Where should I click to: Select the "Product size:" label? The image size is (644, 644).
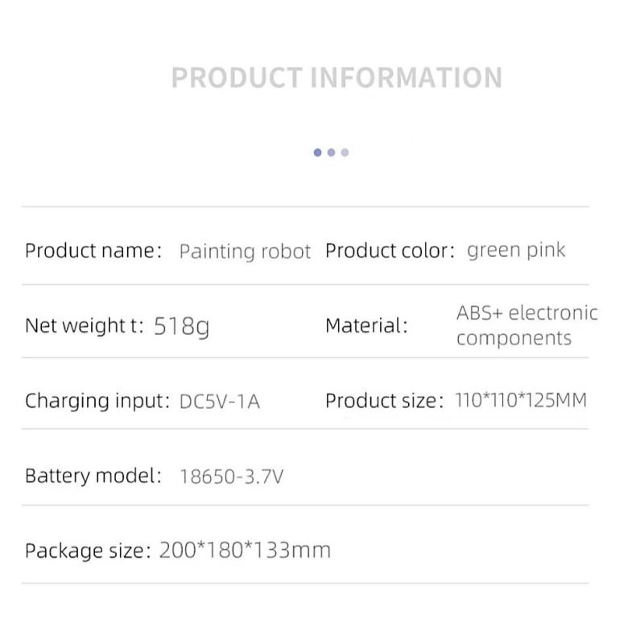(384, 400)
